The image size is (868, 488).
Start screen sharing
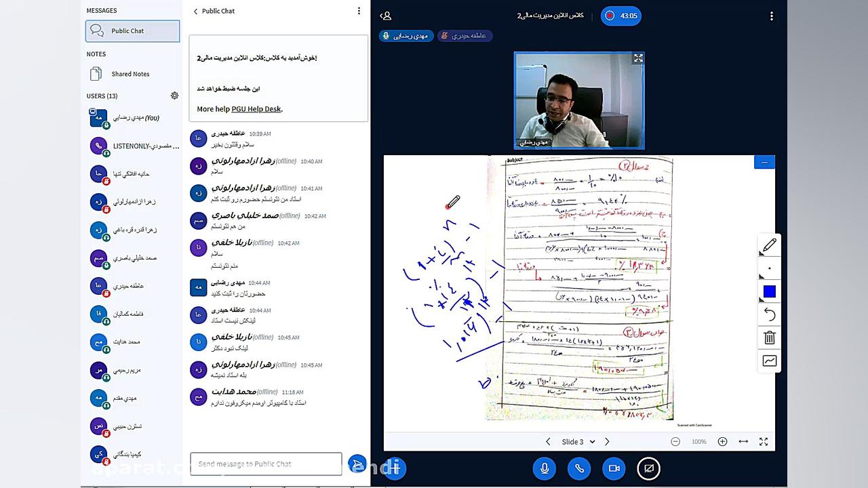[649, 468]
